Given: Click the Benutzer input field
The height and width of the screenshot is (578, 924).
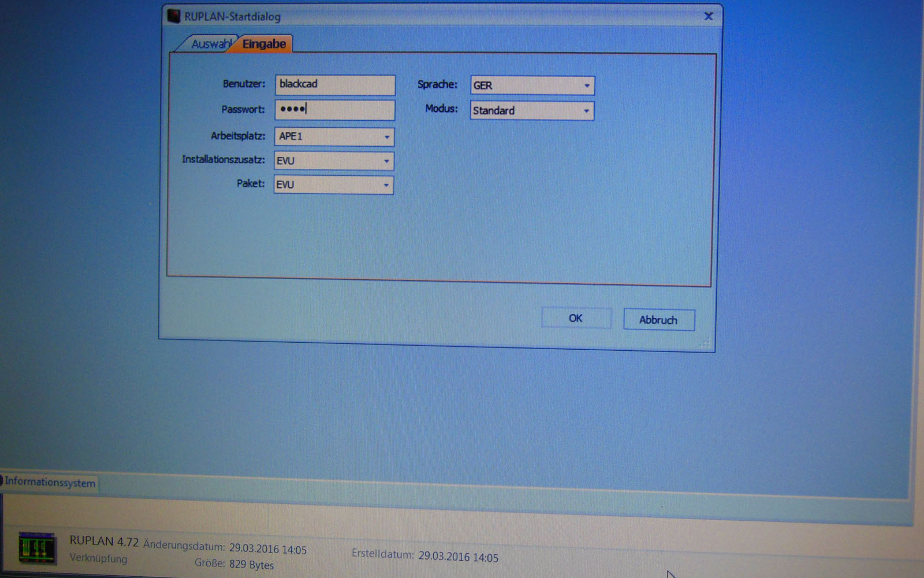Looking at the screenshot, I should pos(335,84).
